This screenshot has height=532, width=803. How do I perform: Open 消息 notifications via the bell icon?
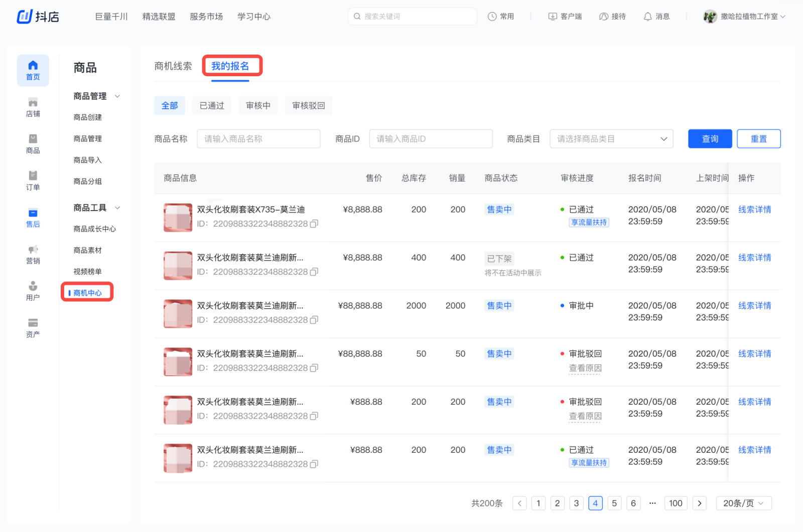pyautogui.click(x=647, y=16)
